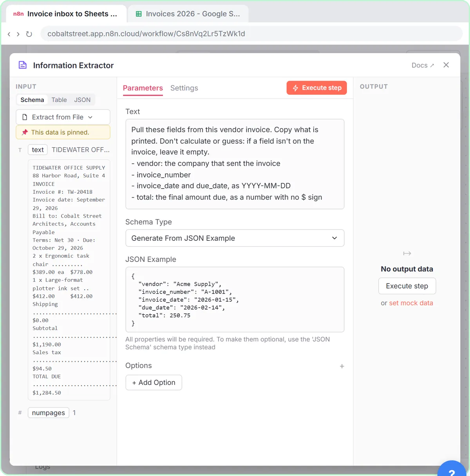Image resolution: width=470 pixels, height=476 pixels.
Task: Click the TIDEWATER OFF... value preview
Action: pos(81,150)
